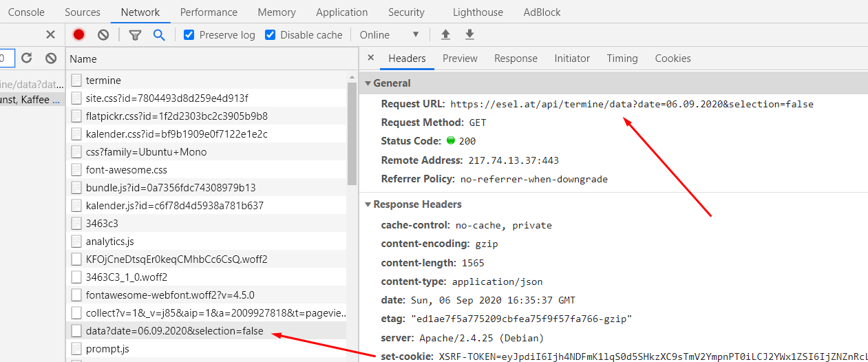The image size is (868, 362).
Task: Toggle Preserve log checkbox
Action: (x=189, y=34)
